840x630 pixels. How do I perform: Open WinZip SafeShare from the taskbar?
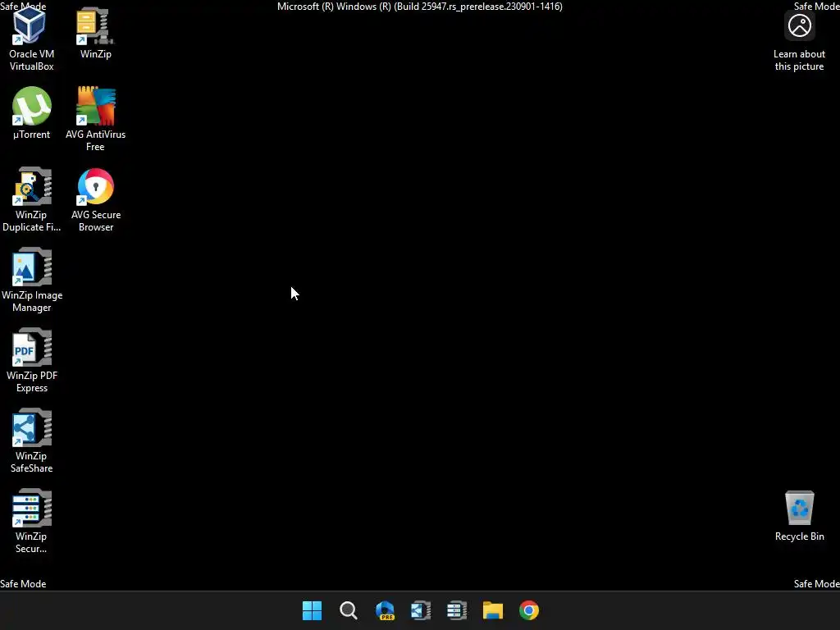coord(421,610)
